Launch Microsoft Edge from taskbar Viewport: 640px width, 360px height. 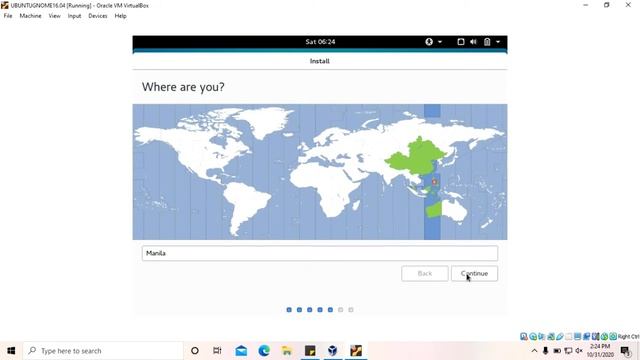(264, 351)
